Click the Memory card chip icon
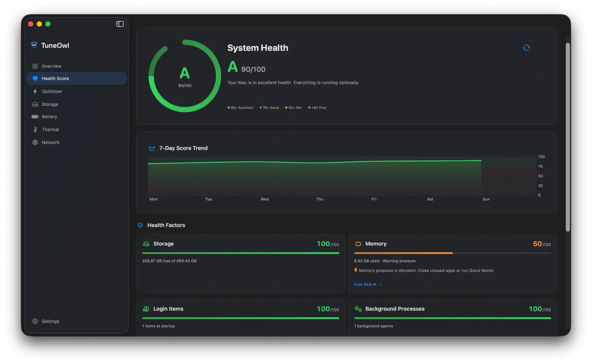592x364 pixels. click(x=358, y=244)
